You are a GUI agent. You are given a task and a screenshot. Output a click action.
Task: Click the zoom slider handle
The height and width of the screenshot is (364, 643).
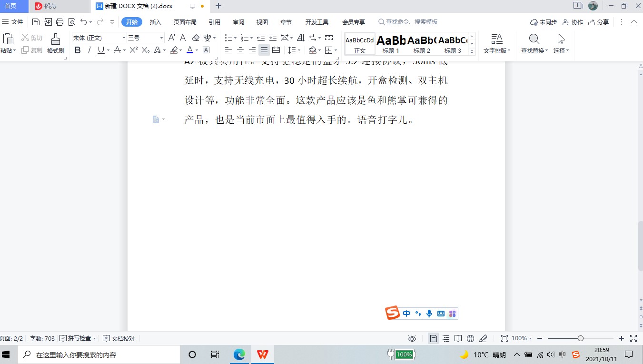click(580, 338)
